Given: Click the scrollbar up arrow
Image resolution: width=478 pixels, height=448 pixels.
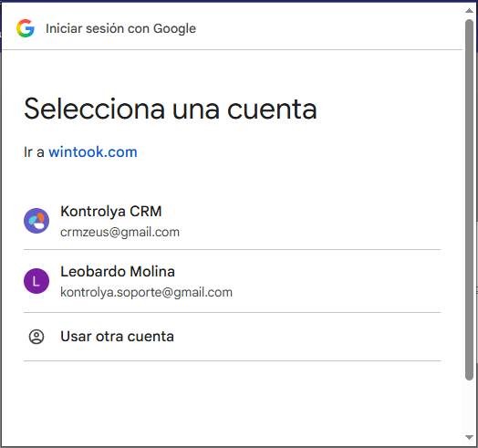Looking at the screenshot, I should (x=469, y=11).
